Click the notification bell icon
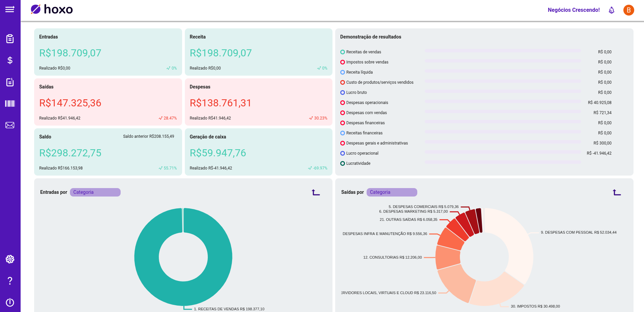This screenshot has width=644, height=312. tap(612, 10)
